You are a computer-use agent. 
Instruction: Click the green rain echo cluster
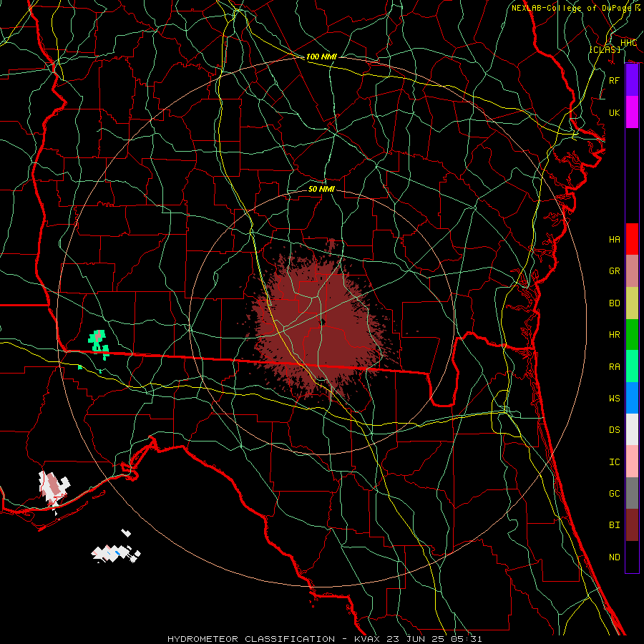[99, 344]
